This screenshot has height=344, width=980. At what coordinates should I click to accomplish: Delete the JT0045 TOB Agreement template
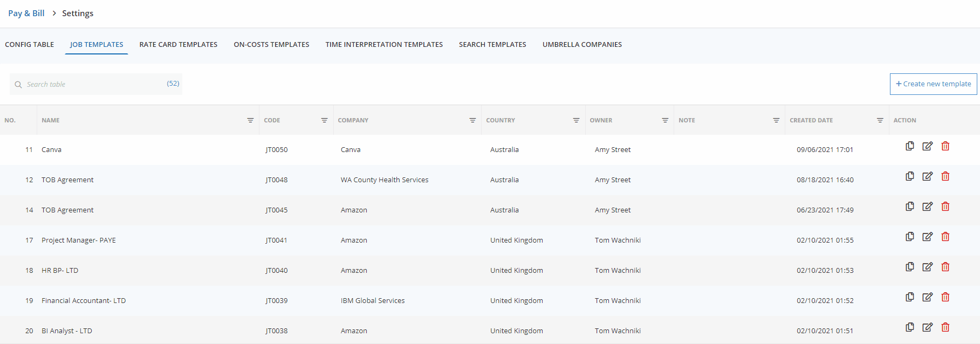[x=945, y=207]
